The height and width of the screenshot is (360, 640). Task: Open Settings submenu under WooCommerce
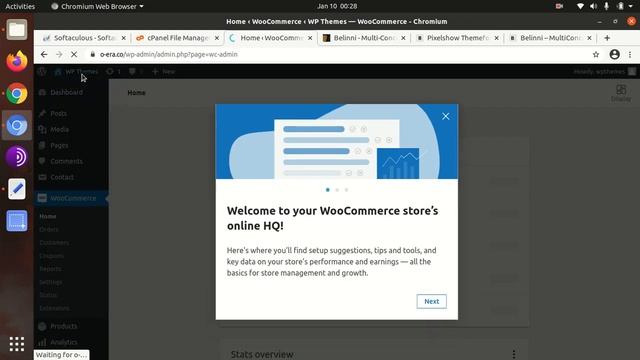(51, 282)
